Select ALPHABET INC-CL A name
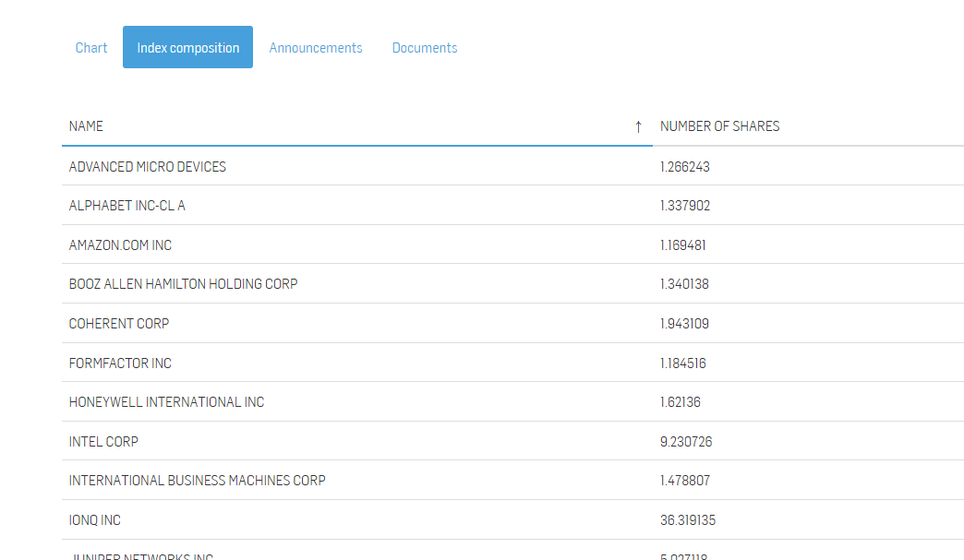This screenshot has height=560, width=964. coord(127,206)
